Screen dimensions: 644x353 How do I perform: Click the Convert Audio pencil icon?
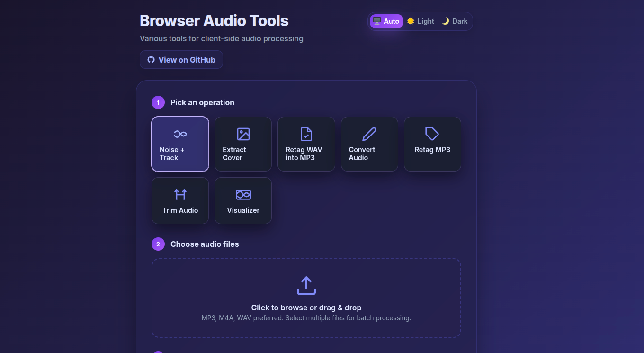[x=369, y=134]
